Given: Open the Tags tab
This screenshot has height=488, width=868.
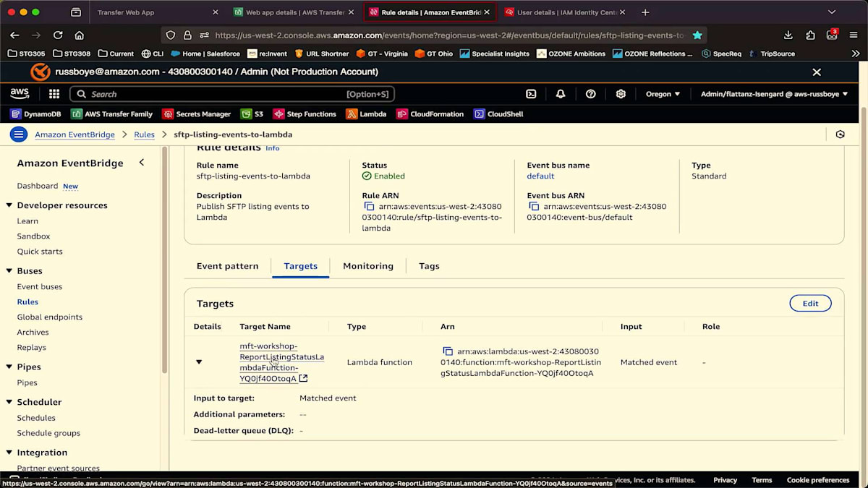Looking at the screenshot, I should (429, 266).
